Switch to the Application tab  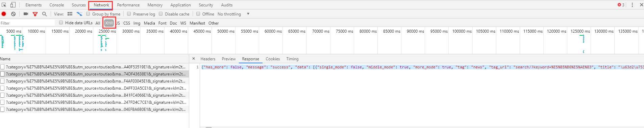click(181, 5)
